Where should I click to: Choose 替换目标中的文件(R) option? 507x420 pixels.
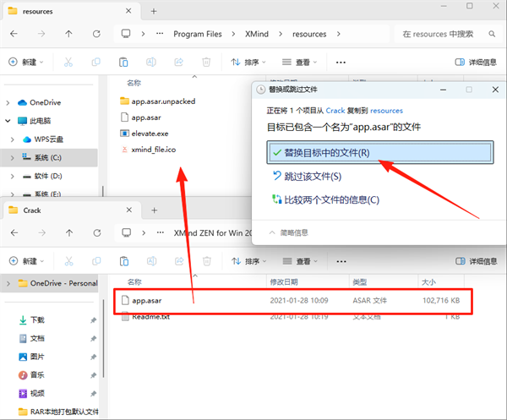point(380,152)
